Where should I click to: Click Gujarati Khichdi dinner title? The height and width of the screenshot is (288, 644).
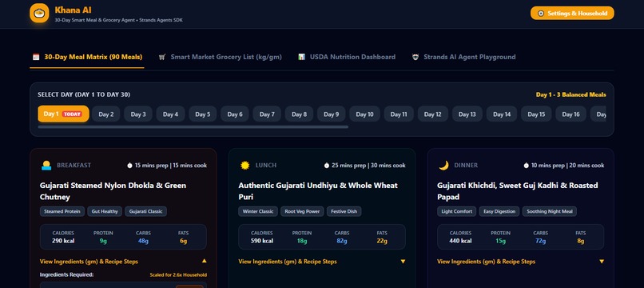pos(518,191)
